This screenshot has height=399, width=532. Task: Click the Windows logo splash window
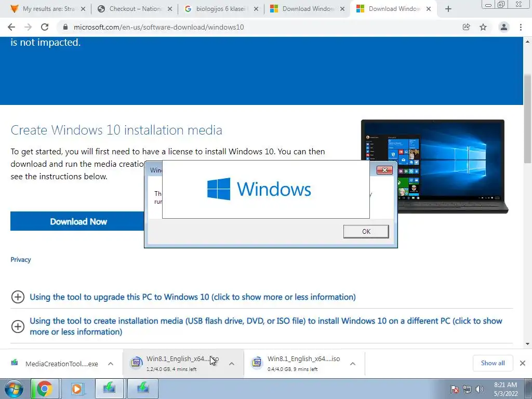(265, 189)
